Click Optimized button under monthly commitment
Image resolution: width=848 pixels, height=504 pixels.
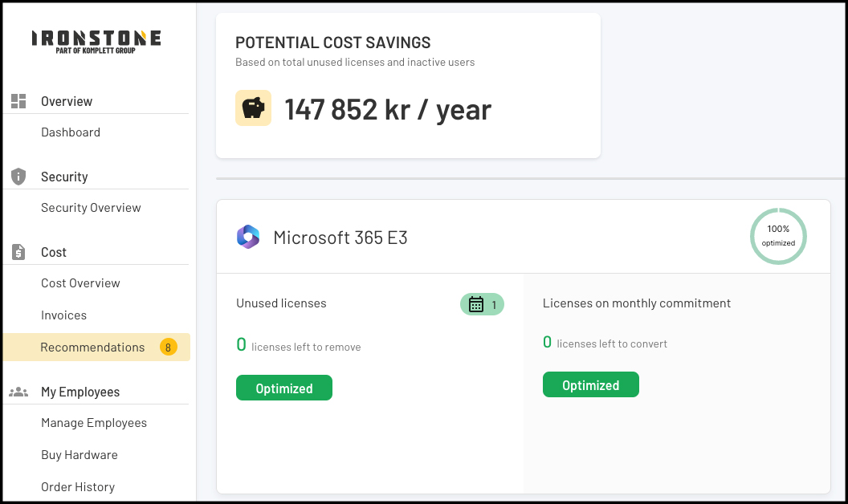[590, 384]
